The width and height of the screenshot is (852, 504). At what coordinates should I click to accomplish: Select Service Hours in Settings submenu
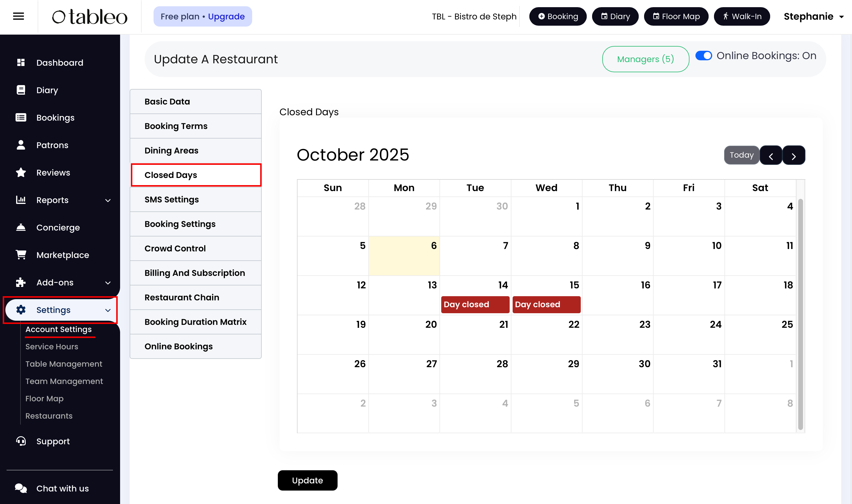click(52, 346)
